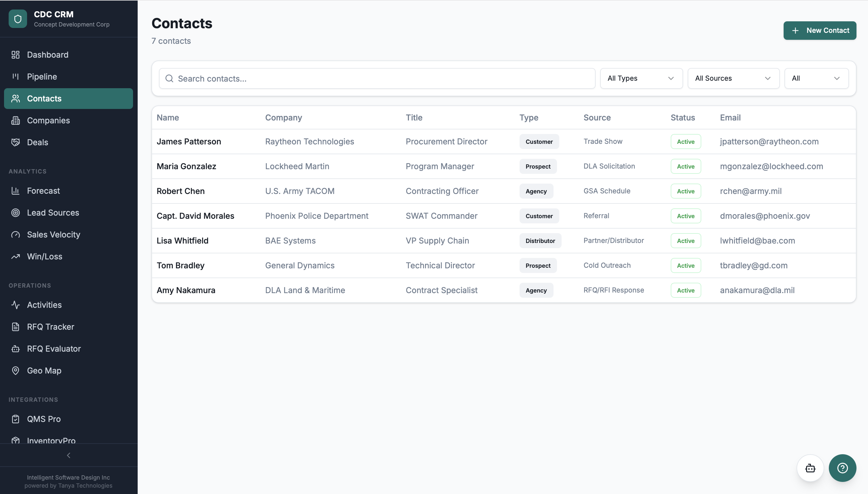Image resolution: width=868 pixels, height=494 pixels.
Task: Click Raytheon Technologies company cell
Action: tap(309, 142)
